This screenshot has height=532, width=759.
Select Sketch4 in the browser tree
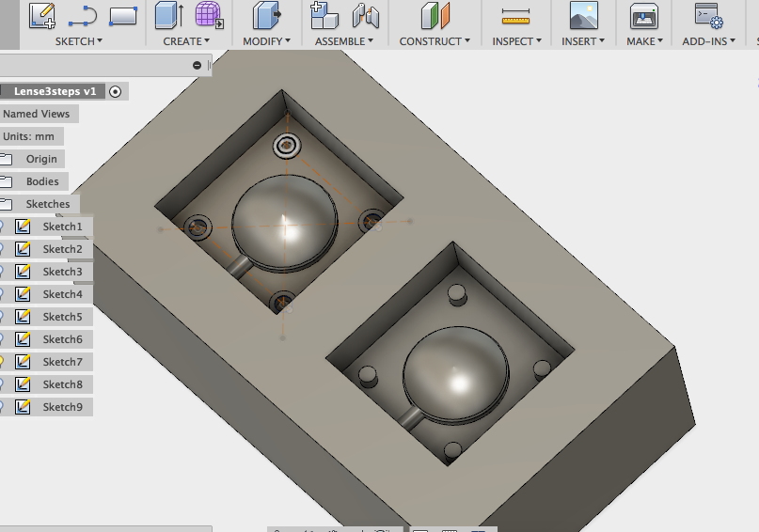point(62,294)
